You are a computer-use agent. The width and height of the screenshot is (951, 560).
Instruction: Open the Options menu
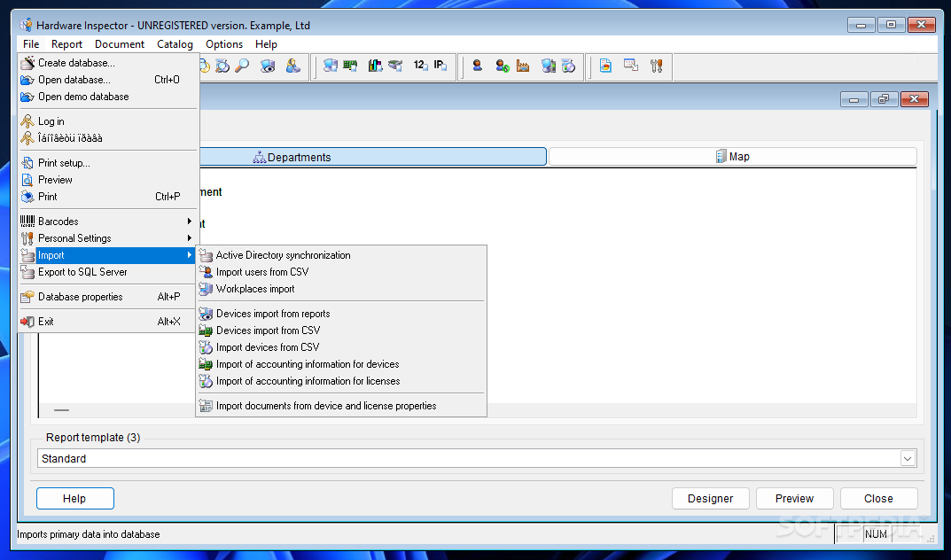click(224, 44)
